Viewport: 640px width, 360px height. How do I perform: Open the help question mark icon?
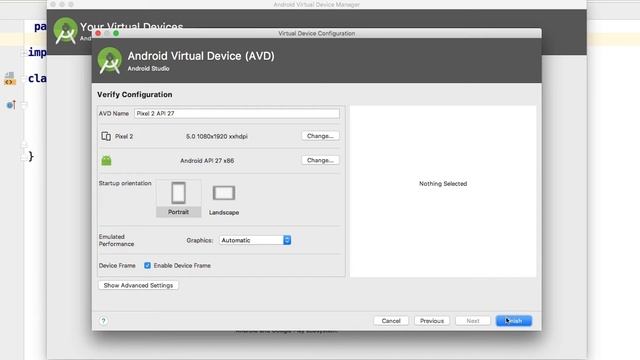pos(104,321)
